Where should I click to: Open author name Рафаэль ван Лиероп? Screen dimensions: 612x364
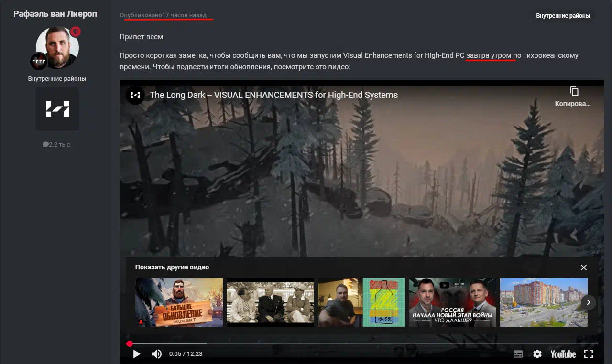tap(55, 14)
